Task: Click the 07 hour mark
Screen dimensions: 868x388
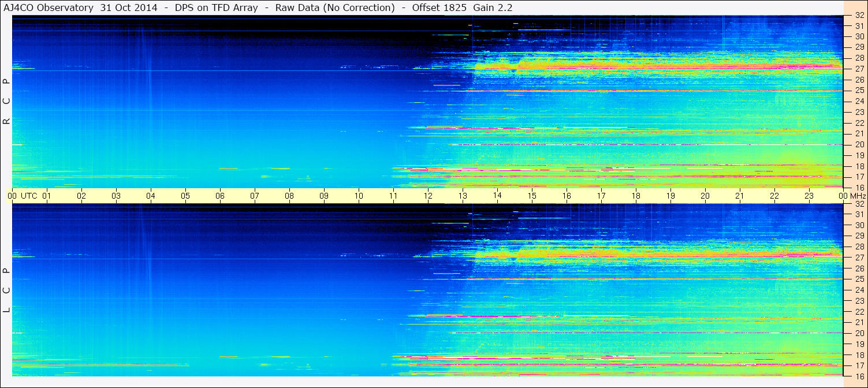Action: pyautogui.click(x=255, y=196)
